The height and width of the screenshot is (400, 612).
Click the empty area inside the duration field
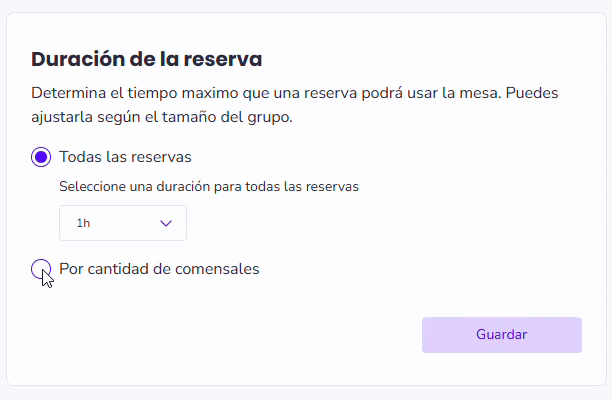[125, 223]
